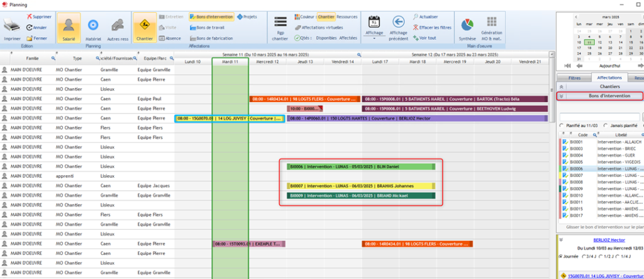644x279 pixels.
Task: Click scroll-up arrow of planning scrollbar
Action: click(x=552, y=54)
